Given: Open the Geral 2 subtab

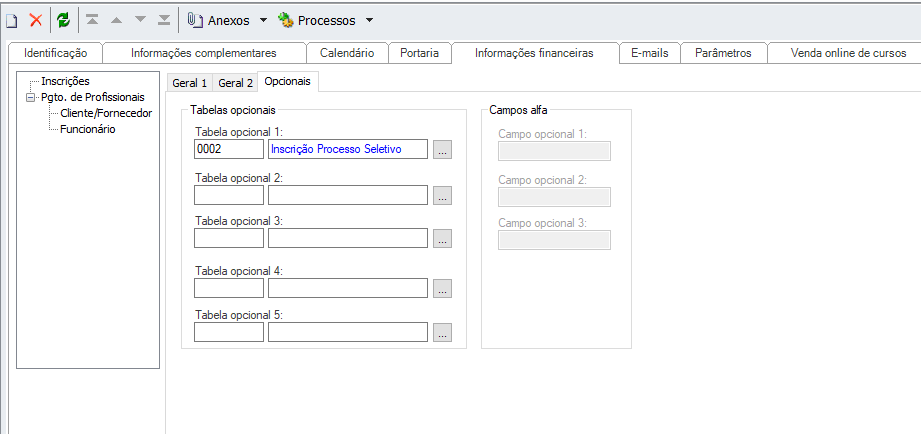Looking at the screenshot, I should point(236,83).
